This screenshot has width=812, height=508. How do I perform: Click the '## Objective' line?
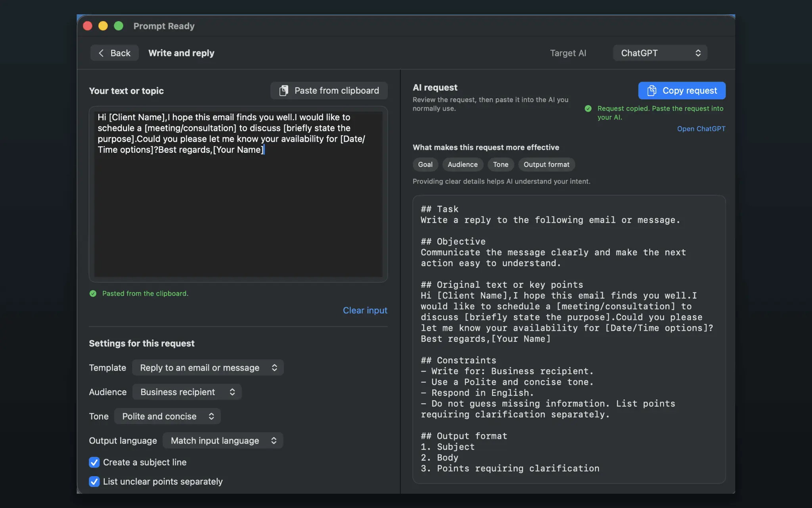point(453,242)
